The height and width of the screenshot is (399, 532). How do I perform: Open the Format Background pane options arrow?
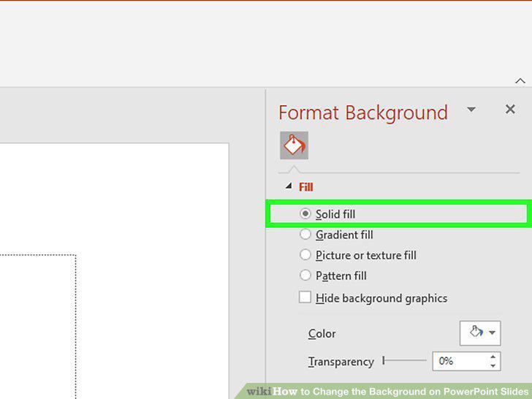click(x=471, y=110)
